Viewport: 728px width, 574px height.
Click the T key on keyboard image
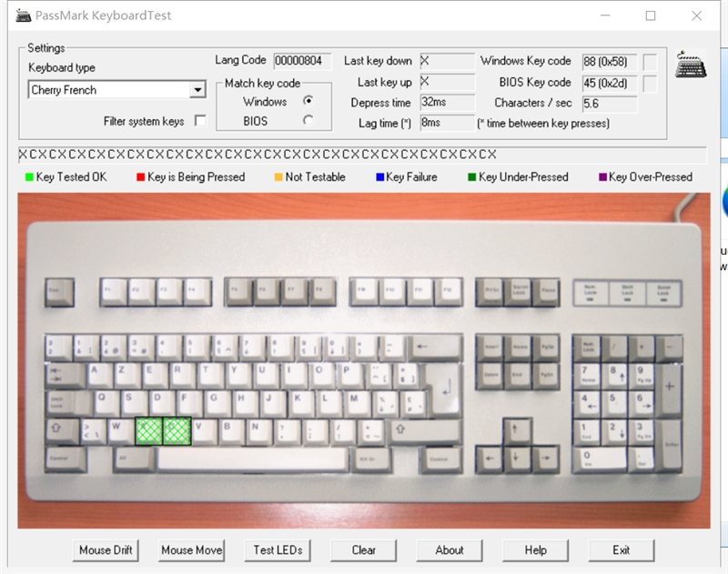210,375
